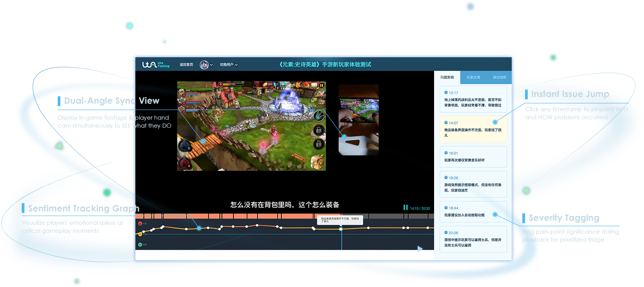Switch to the 问题剪辑 tab
The image size is (644, 287).
click(447, 77)
